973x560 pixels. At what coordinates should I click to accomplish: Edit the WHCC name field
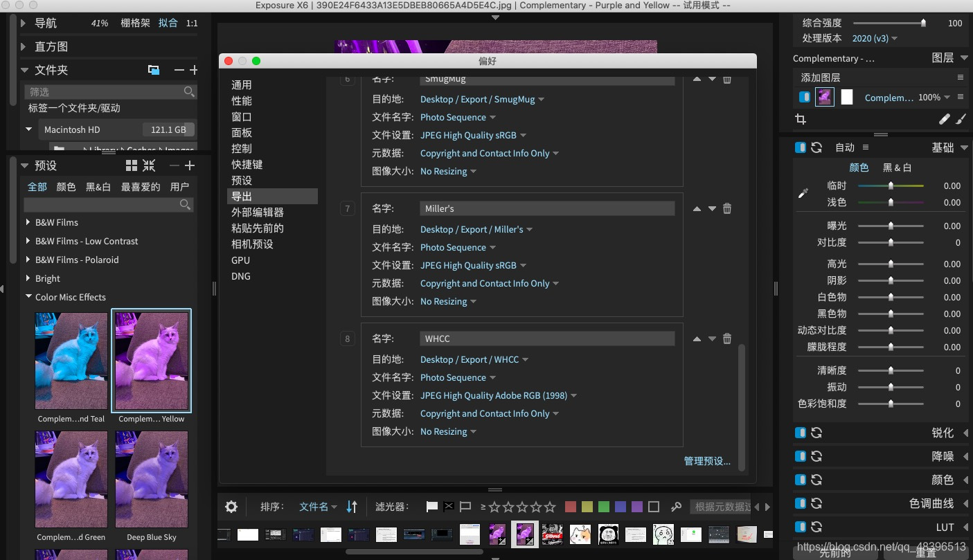tap(547, 338)
